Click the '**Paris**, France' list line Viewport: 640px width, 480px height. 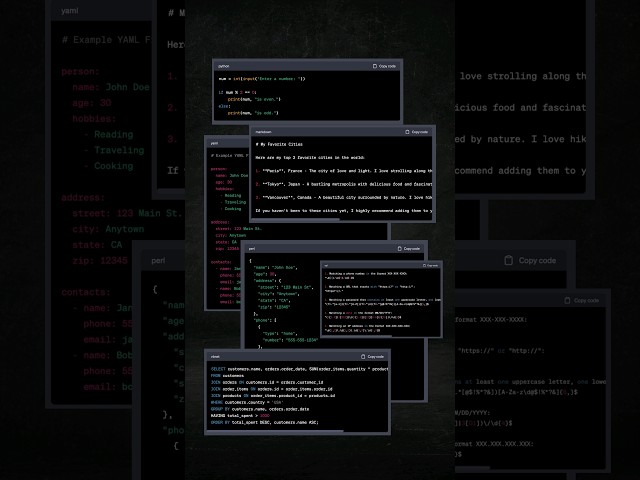coord(344,171)
